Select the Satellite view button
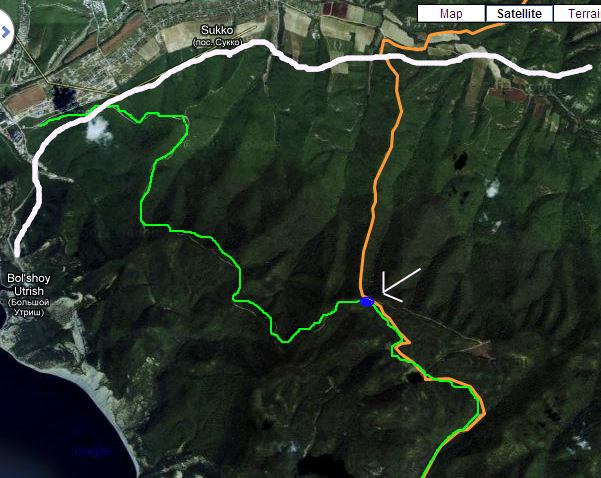601x478 pixels. coord(519,14)
